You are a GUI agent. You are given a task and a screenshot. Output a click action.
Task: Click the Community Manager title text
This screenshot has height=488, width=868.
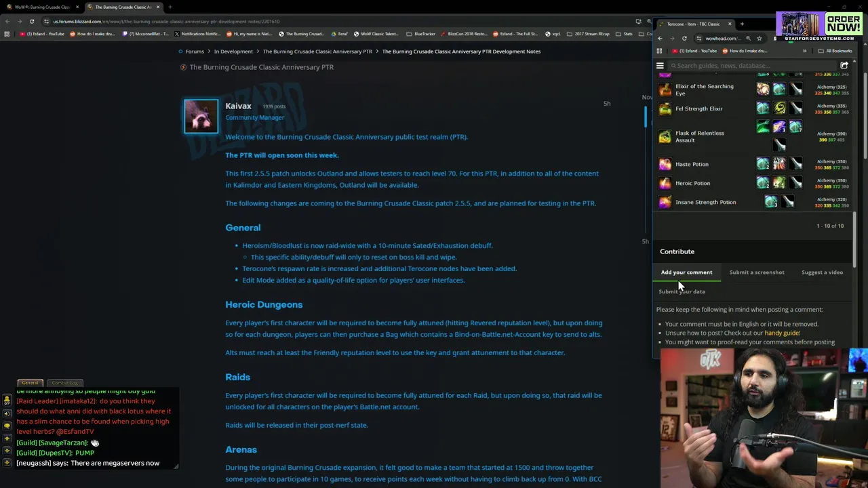coord(255,117)
